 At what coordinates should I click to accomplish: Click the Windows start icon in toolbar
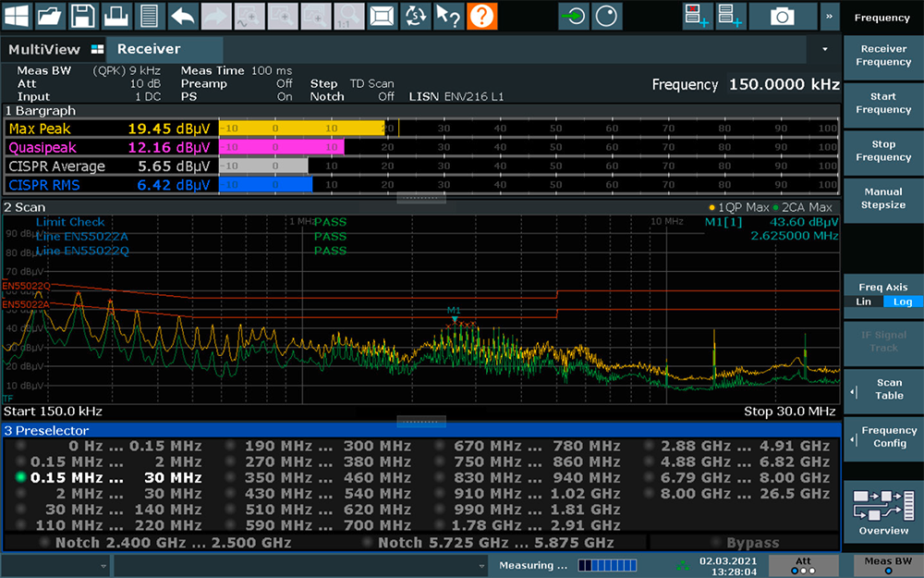click(x=17, y=16)
